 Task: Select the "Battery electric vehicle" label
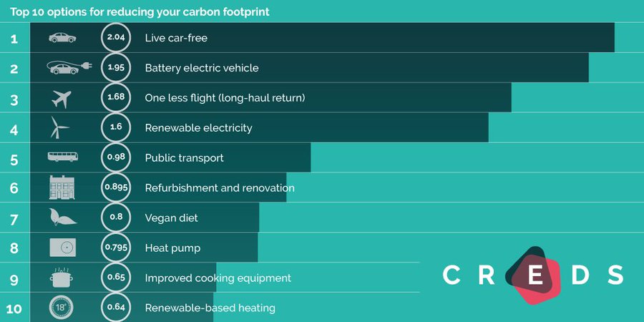201,68
